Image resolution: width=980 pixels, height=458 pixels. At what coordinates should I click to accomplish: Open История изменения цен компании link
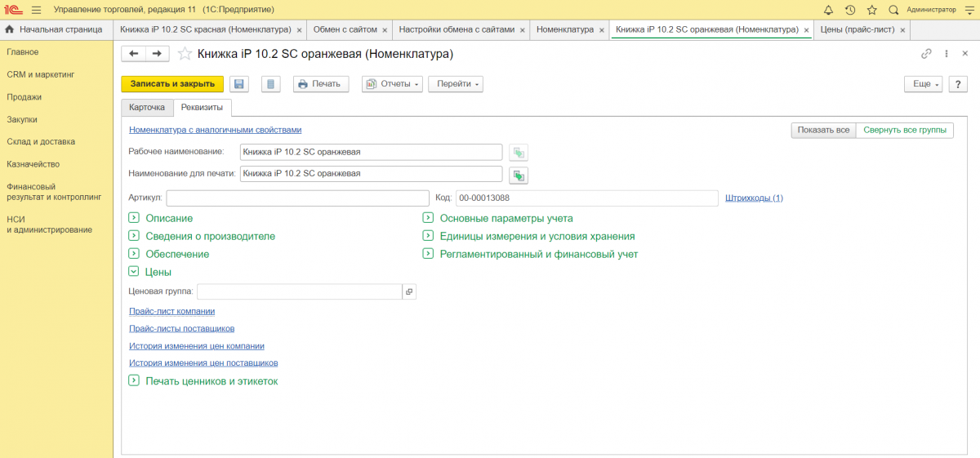(x=197, y=346)
